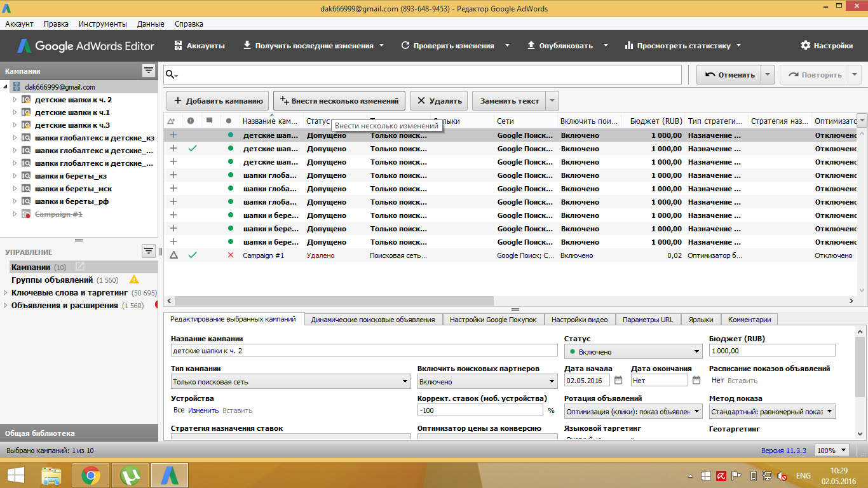This screenshot has height=488, width=868.
Task: Click the Коррект. ставок (моб. устройства) field
Action: tap(480, 411)
